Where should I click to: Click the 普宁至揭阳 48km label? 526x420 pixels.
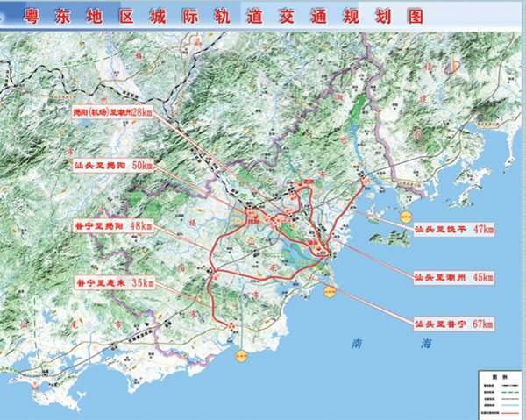[x=113, y=225]
